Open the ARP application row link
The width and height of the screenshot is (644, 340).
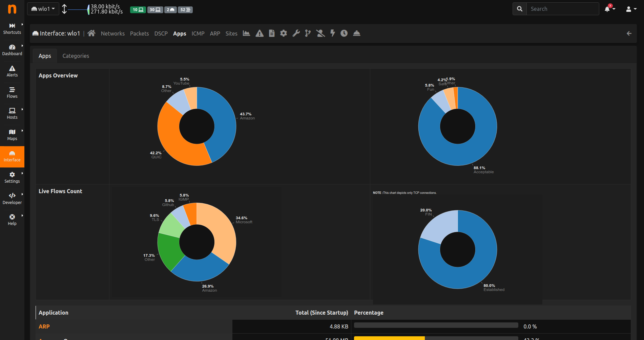[x=44, y=326]
